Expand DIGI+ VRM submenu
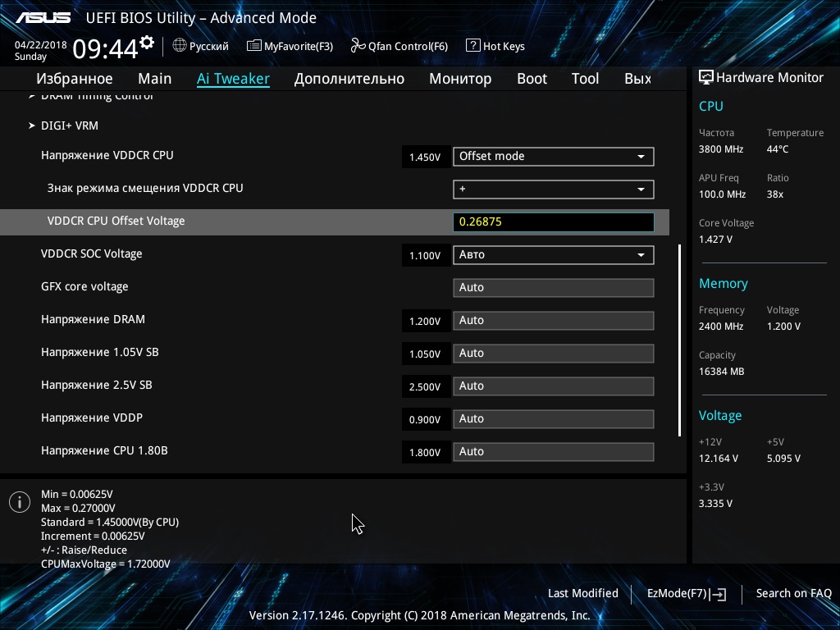This screenshot has width=840, height=630. click(70, 126)
